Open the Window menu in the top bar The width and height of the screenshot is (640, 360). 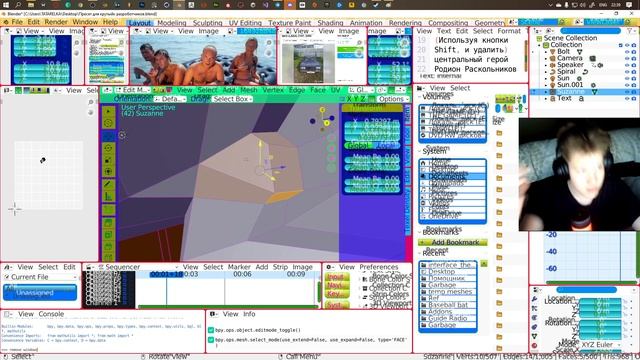click(85, 22)
